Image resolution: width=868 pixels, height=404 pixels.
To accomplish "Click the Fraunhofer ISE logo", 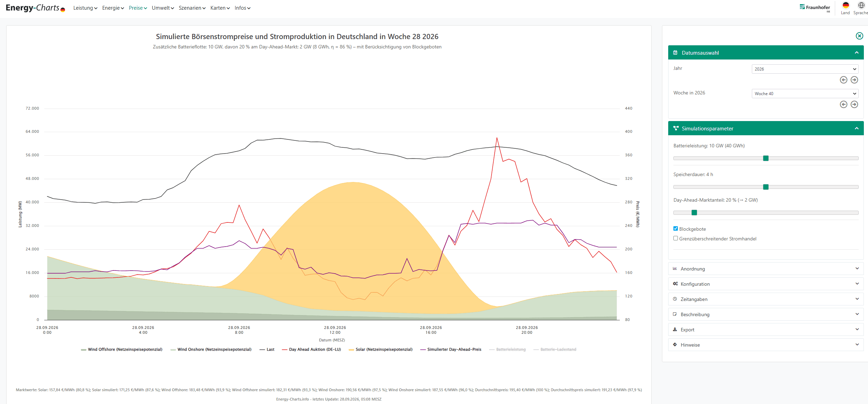I will click(x=815, y=8).
